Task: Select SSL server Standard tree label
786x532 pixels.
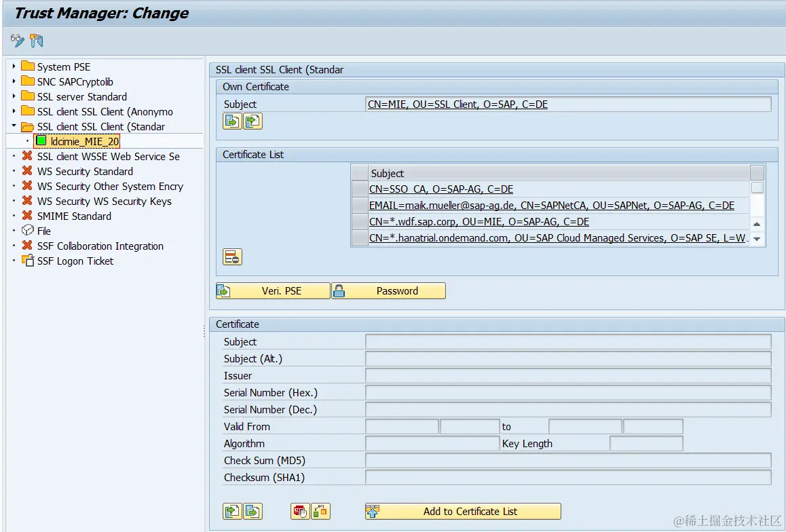Action: point(81,96)
